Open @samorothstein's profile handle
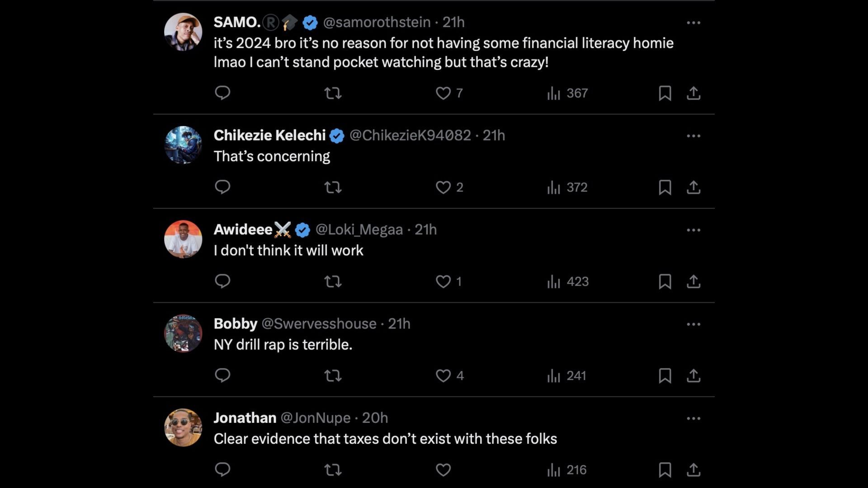Image resolution: width=868 pixels, height=488 pixels. (x=376, y=22)
